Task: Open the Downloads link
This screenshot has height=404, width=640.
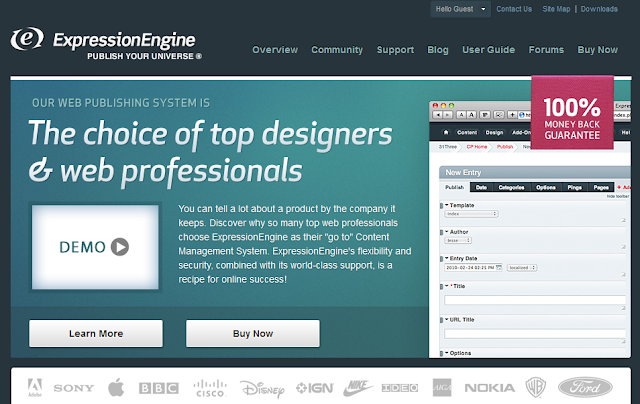Action: click(x=599, y=9)
